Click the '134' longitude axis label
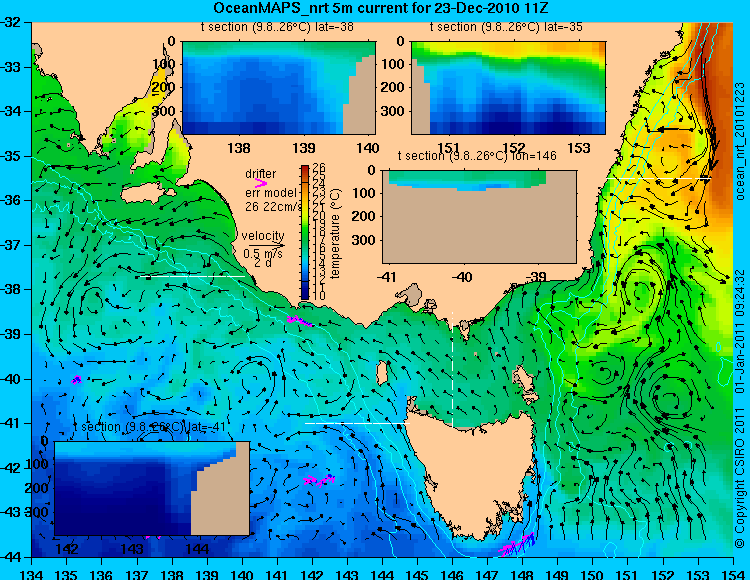This screenshot has height=580, width=750. 32,574
